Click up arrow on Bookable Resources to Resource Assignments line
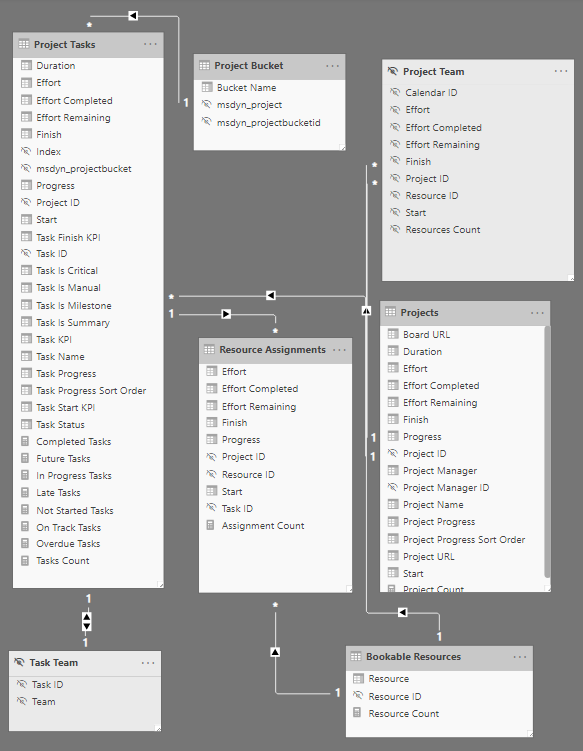The height and width of the screenshot is (751, 583). click(x=275, y=652)
